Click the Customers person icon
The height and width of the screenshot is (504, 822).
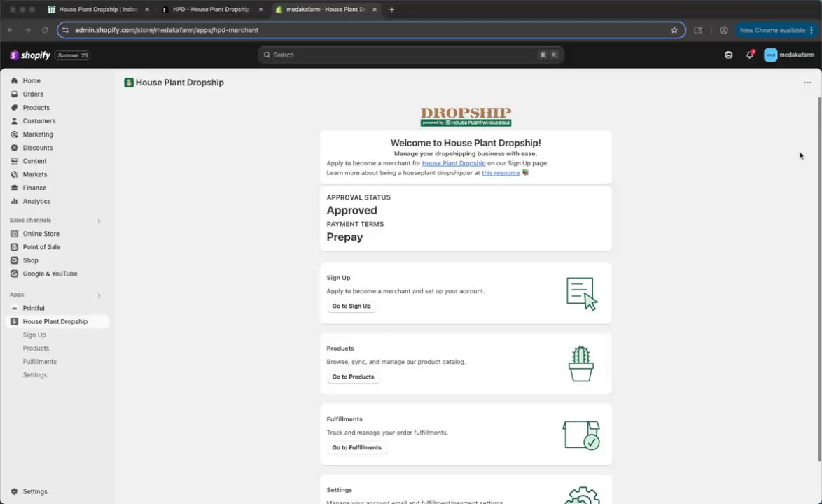pyautogui.click(x=14, y=121)
